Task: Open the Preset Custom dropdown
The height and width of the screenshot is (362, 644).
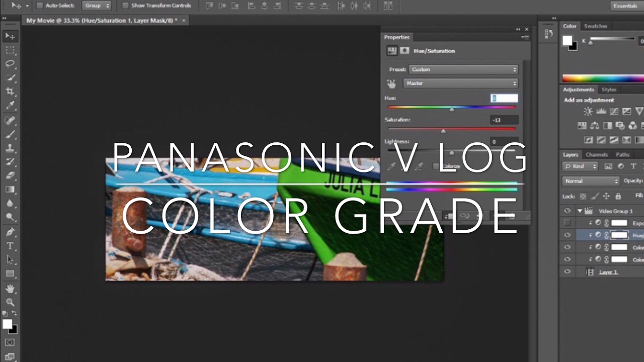Action: pyautogui.click(x=463, y=69)
